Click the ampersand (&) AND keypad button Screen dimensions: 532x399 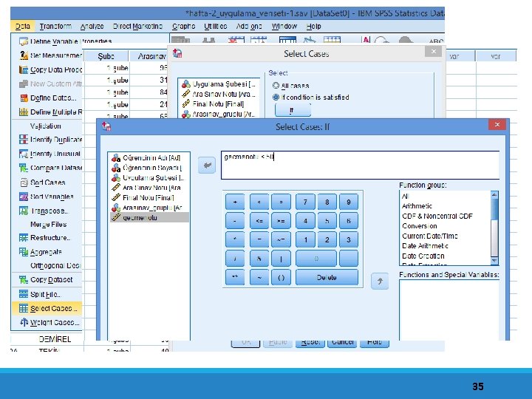tap(259, 259)
